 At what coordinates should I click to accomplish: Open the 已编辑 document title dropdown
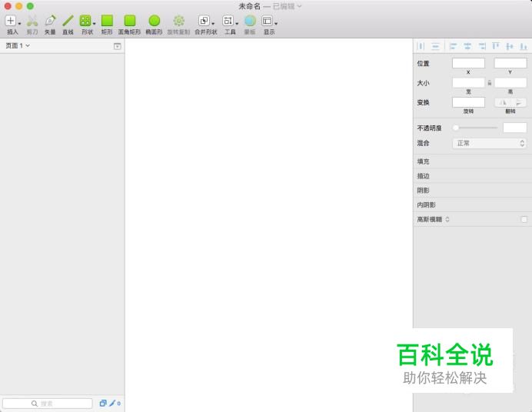coord(287,6)
